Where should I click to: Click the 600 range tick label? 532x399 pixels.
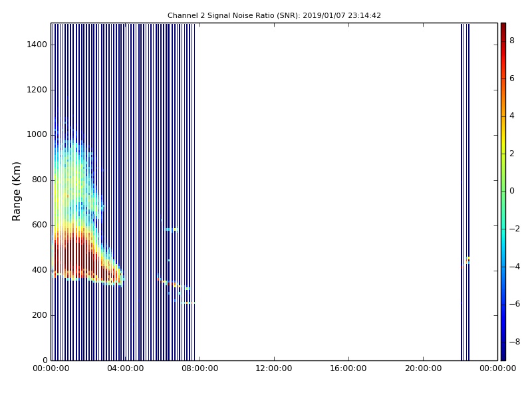click(x=39, y=225)
